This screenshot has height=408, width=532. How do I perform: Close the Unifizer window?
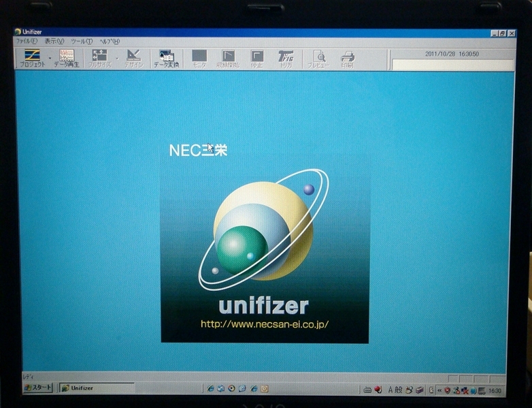[512, 33]
